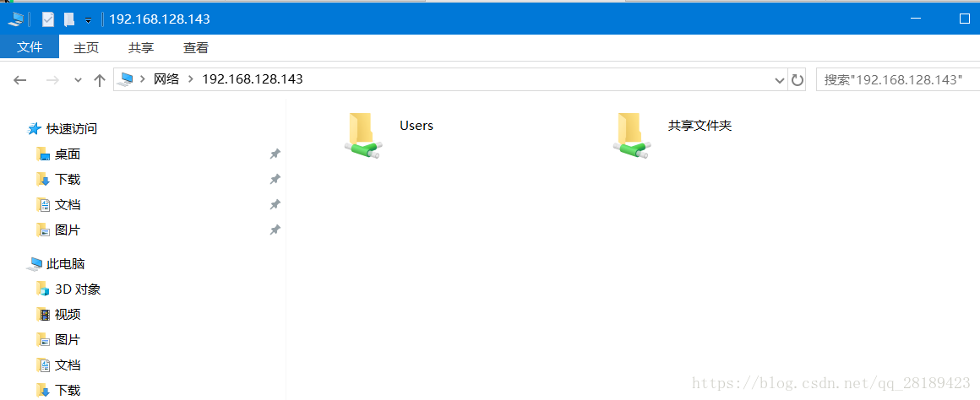Click the 此电脑 computer icon

35,265
